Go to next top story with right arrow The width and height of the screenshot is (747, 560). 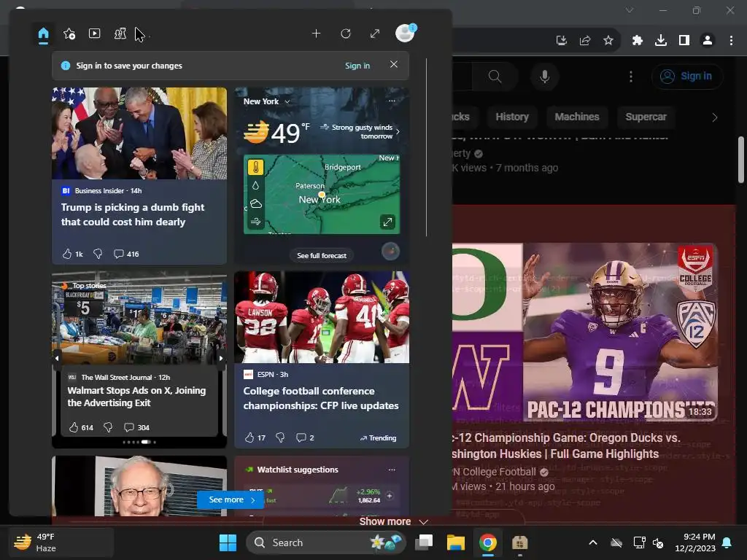(x=221, y=358)
